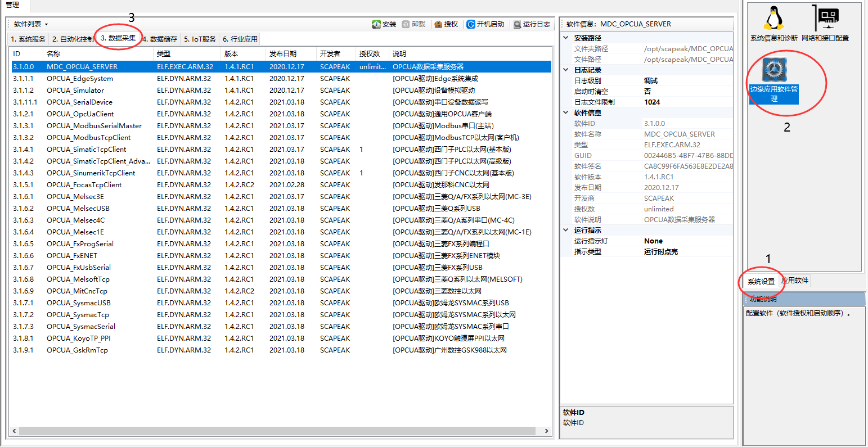Select the OPCUA_Melsec3E row

(281, 197)
